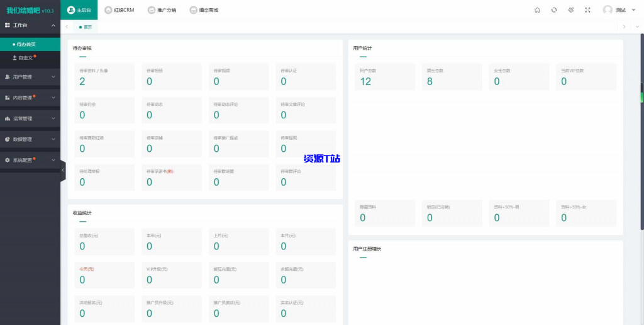Switch to the 主后台 top tab
The image size is (644, 325).
pos(79,10)
